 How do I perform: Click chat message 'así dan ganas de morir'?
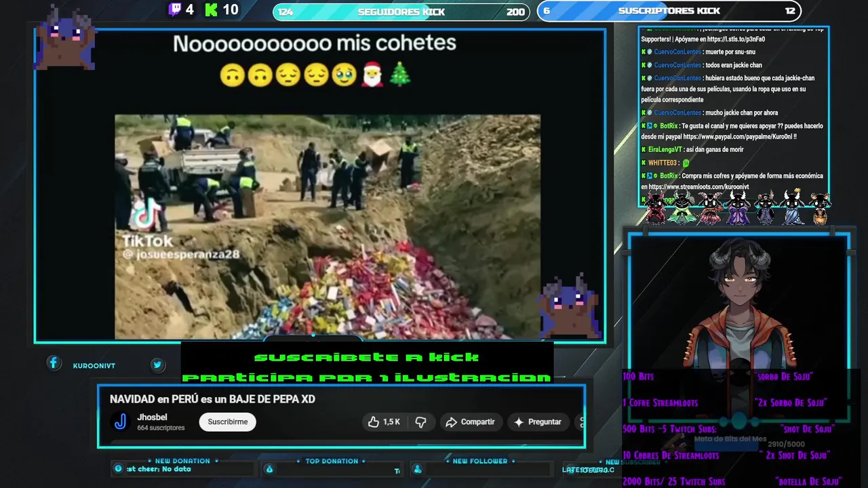pyautogui.click(x=714, y=150)
